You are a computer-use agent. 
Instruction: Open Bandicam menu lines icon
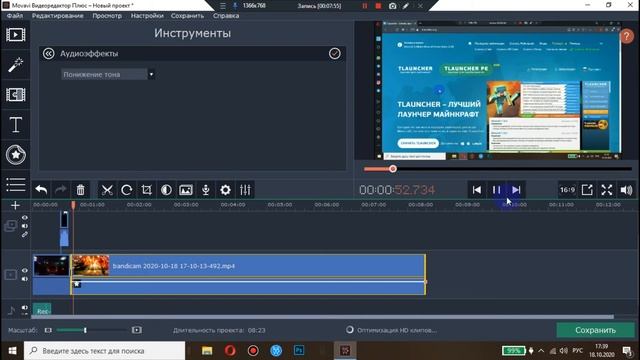tap(223, 6)
